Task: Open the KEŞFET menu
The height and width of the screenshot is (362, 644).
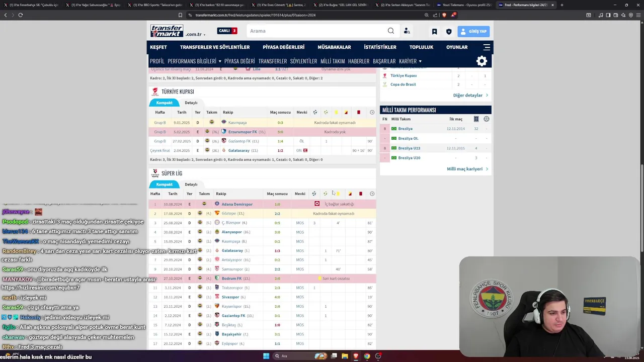Action: click(158, 47)
